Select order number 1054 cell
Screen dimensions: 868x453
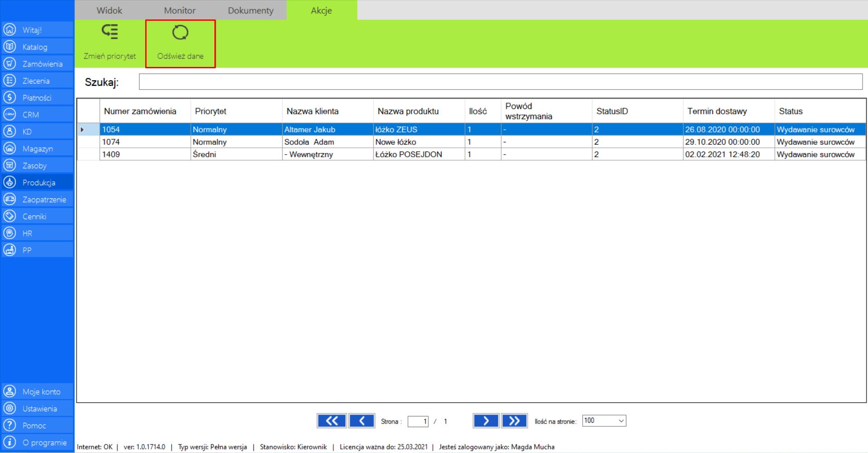(145, 129)
